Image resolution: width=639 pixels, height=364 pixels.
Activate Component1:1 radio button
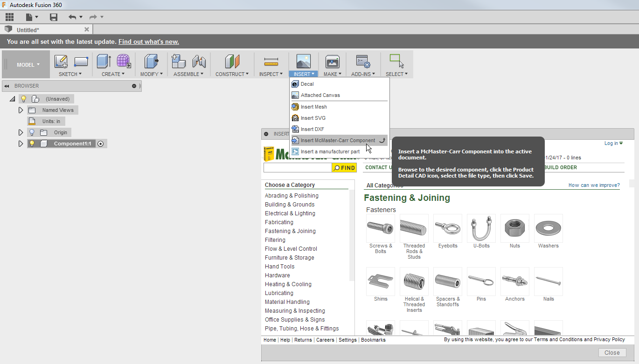point(100,144)
